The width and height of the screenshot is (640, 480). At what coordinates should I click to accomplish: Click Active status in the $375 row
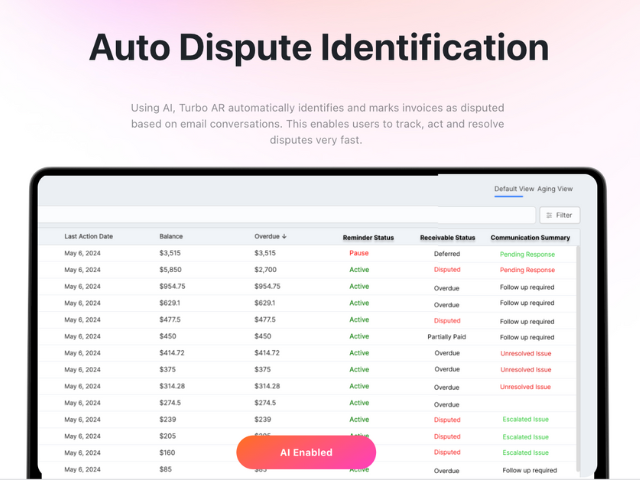[359, 369]
